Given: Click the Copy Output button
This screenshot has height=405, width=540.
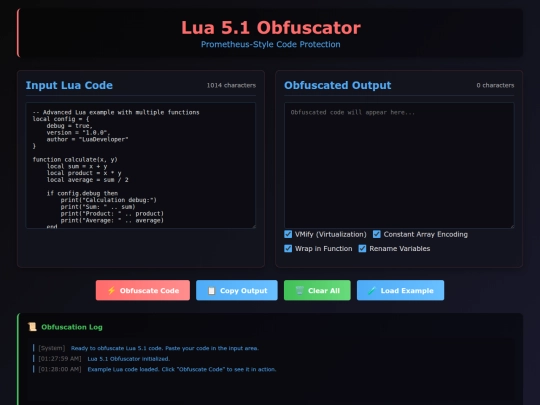Looking at the screenshot, I should pyautogui.click(x=237, y=290).
